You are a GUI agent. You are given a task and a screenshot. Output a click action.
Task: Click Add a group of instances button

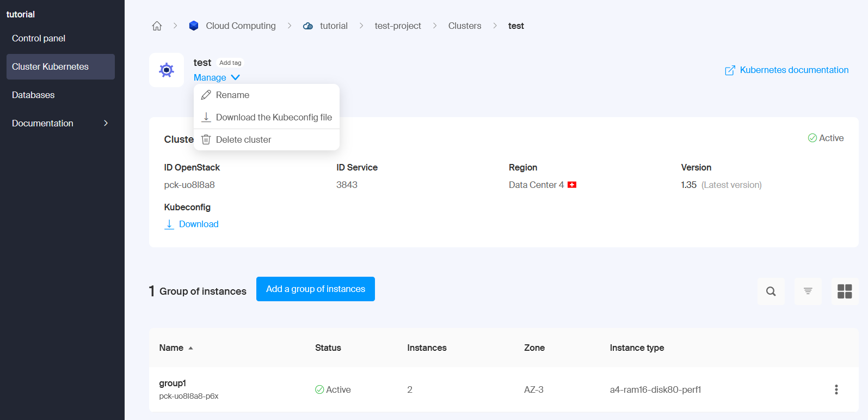(316, 289)
